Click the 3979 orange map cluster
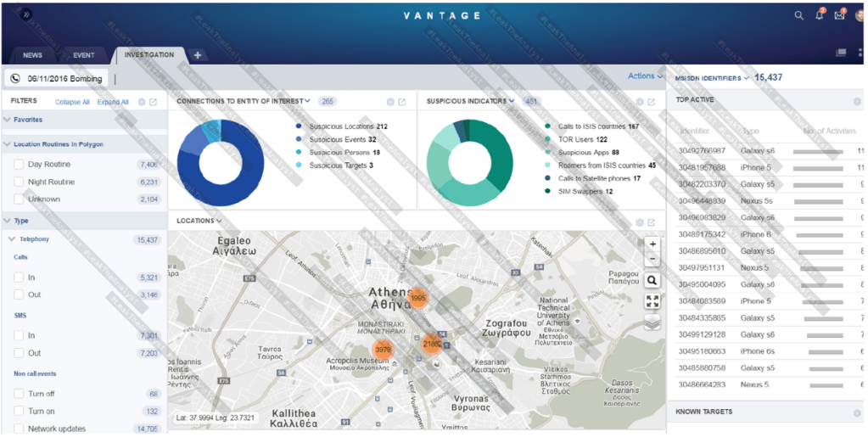The image size is (868, 443). [383, 350]
